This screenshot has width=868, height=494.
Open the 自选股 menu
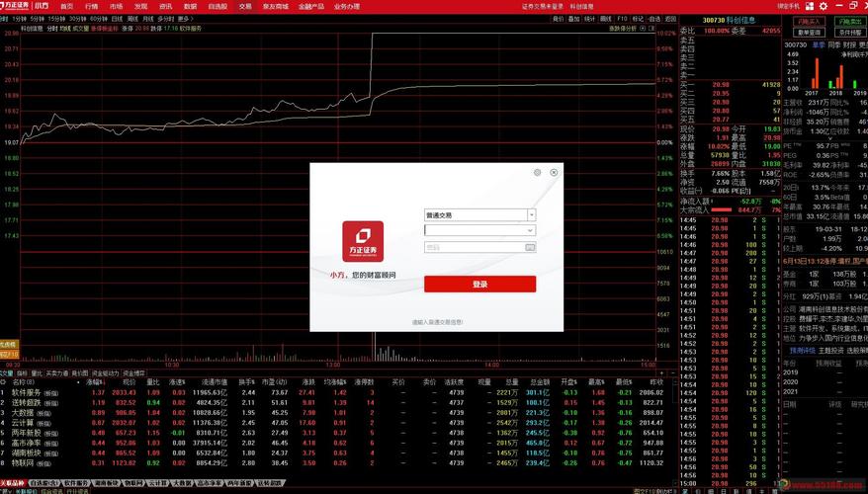click(217, 6)
